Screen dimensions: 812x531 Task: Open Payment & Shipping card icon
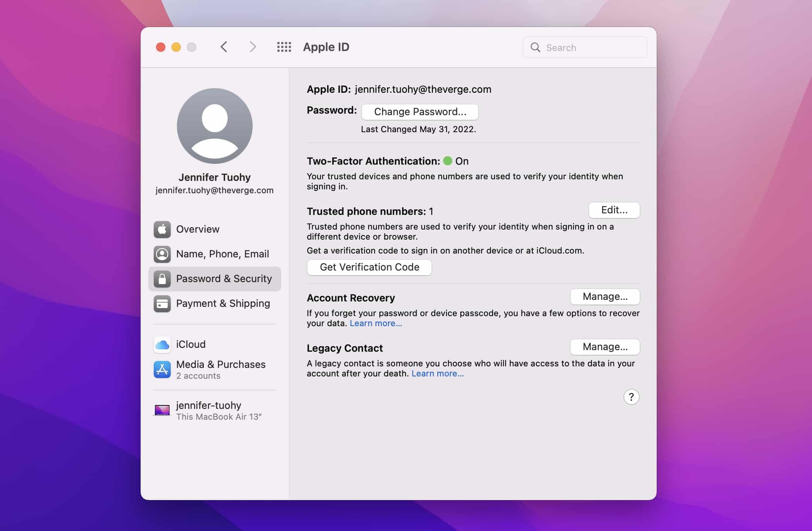162,303
